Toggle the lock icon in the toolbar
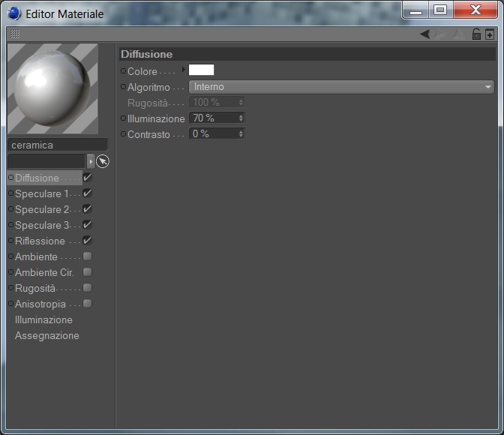Image resolution: width=504 pixels, height=435 pixels. pyautogui.click(x=476, y=34)
